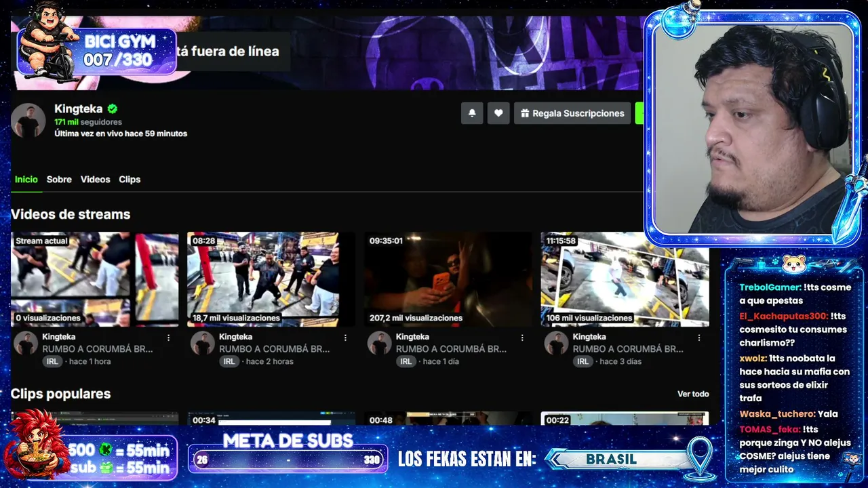
Task: Click the 'TOMAS_feka' username in chat
Action: [x=770, y=429]
